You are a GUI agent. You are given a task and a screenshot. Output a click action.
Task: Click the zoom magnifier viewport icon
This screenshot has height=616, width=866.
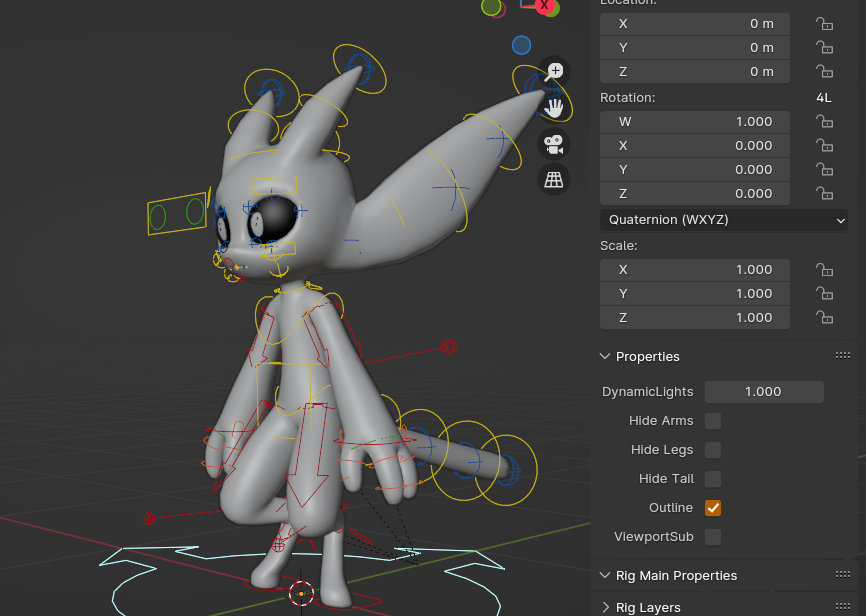coord(553,72)
